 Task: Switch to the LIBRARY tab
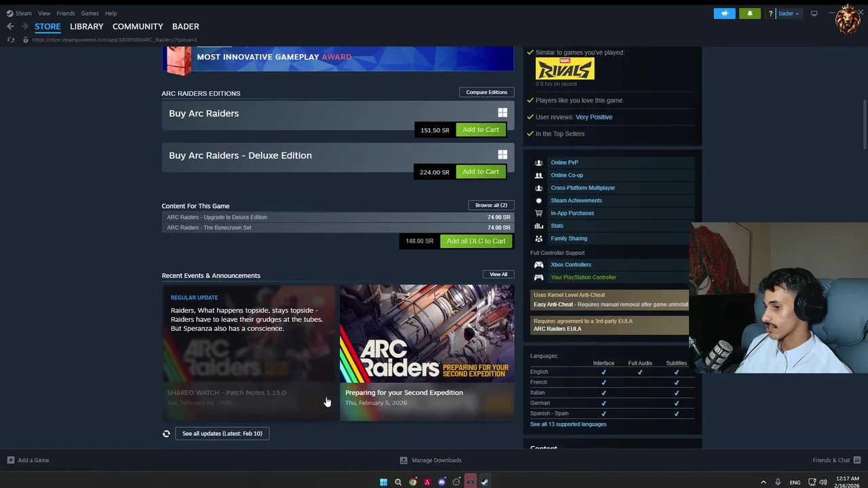tap(87, 26)
